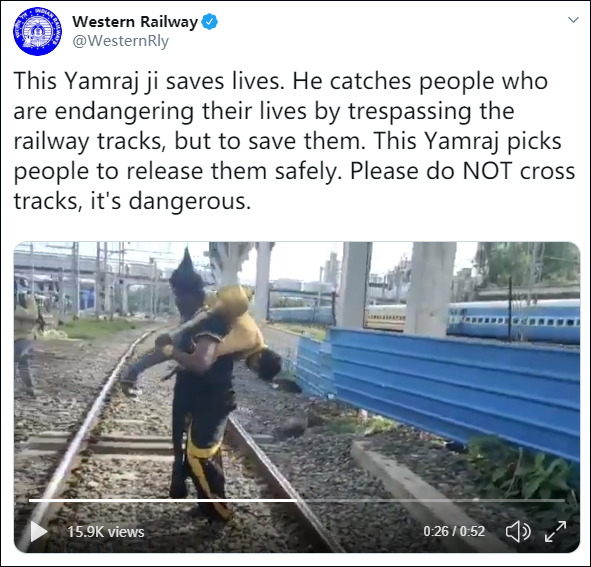The width and height of the screenshot is (591, 567).
Task: Click the "Please do NOT cross" sentence
Action: click(462, 171)
